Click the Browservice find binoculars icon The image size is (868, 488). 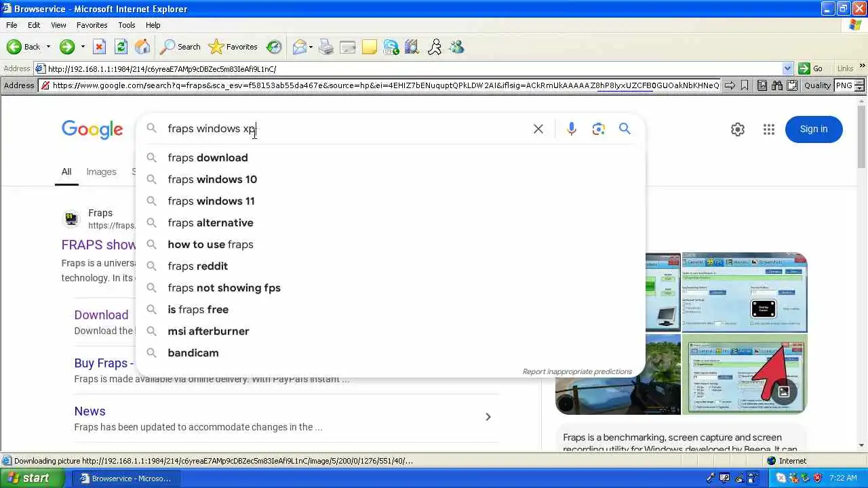776,85
